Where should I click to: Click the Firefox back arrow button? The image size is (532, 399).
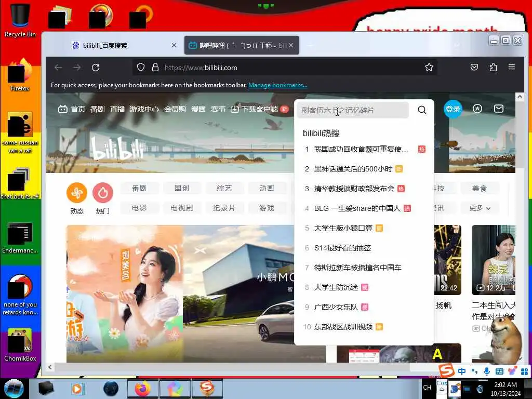[x=58, y=68]
